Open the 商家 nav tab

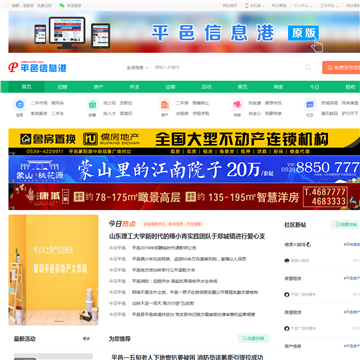(278, 87)
